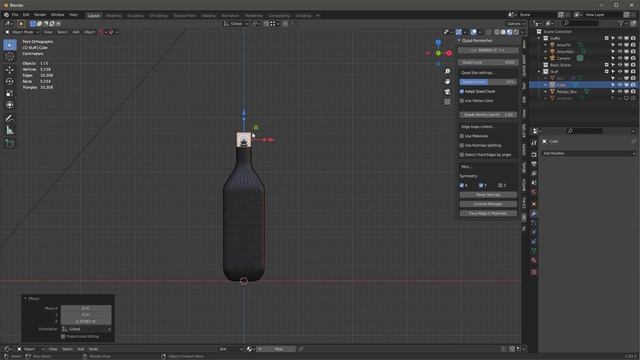Toggle the Adapt Quad Count checkbox

coord(462,91)
